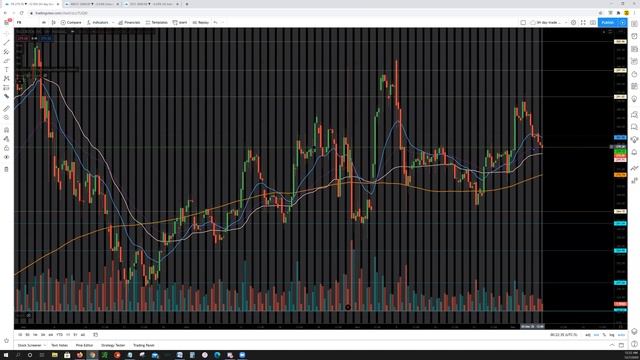Toggle stay in drawing mode
Viewport: 640px width, 360px height.
[x=6, y=139]
